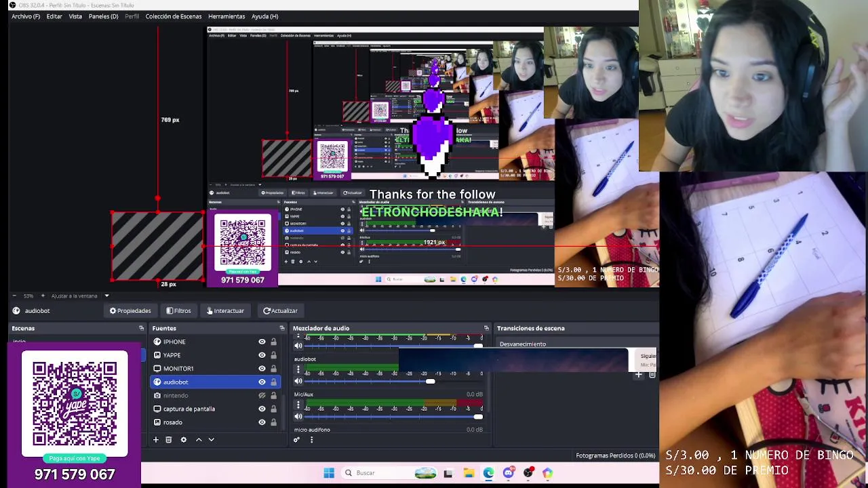Open audio mixer bottom three-dot menu

(x=311, y=440)
